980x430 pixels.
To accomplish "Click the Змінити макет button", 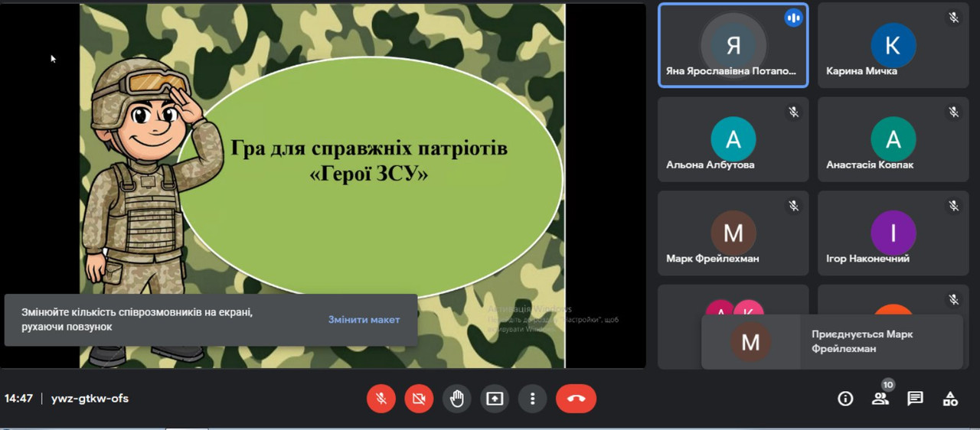I will [364, 320].
